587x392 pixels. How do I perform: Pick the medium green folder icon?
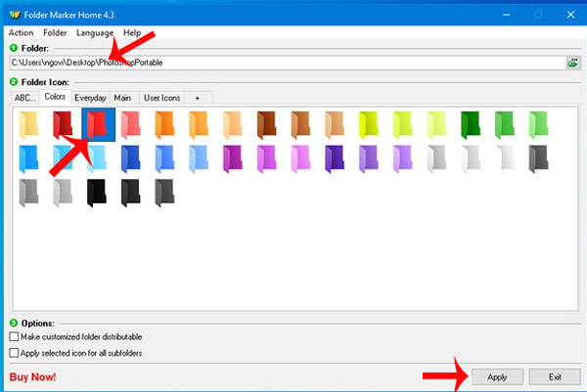tap(504, 124)
